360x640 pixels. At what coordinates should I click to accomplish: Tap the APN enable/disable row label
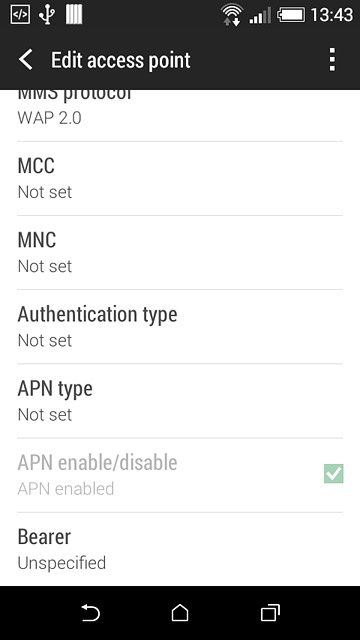(97, 462)
